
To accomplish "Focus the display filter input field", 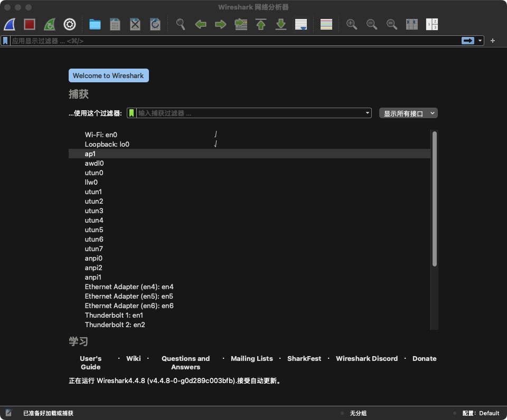I will [x=236, y=41].
